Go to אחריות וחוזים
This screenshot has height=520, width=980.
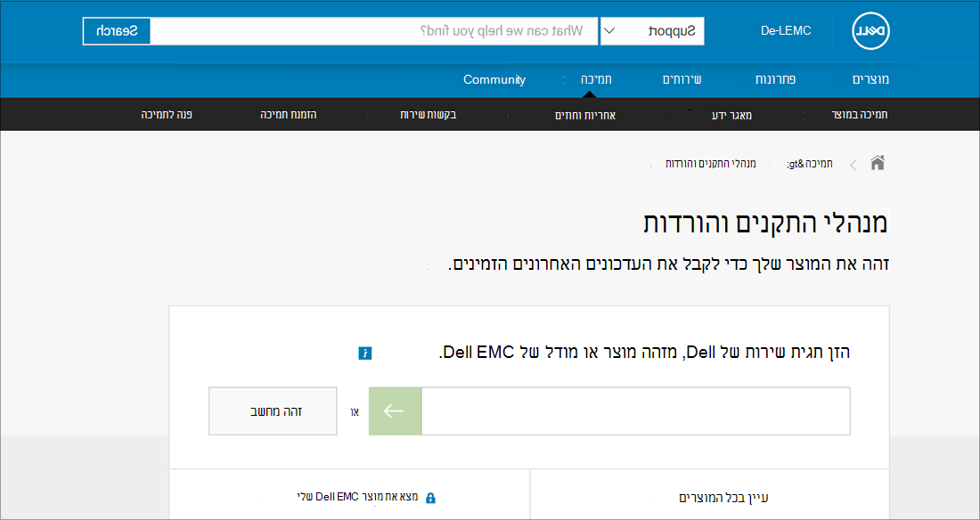pos(585,115)
